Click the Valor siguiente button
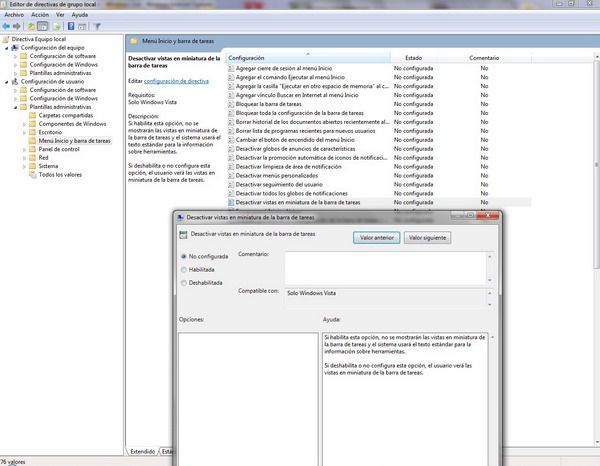The width and height of the screenshot is (600, 466). [427, 238]
